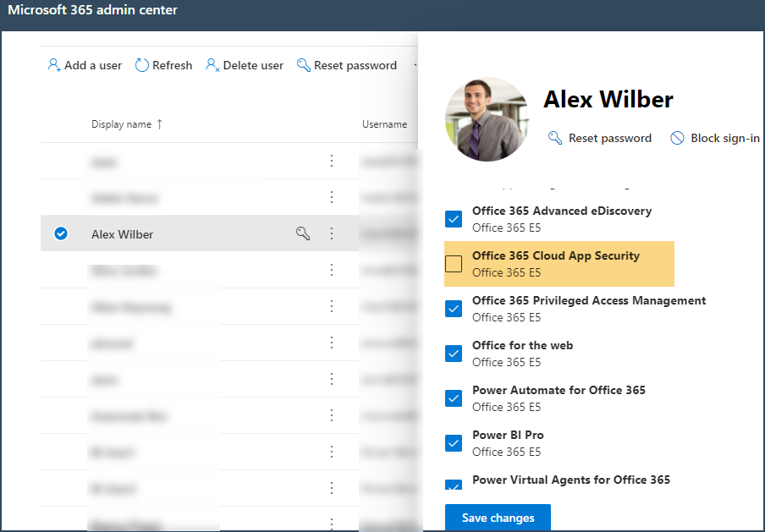
Task: Click Office for the web label
Action: click(x=522, y=345)
